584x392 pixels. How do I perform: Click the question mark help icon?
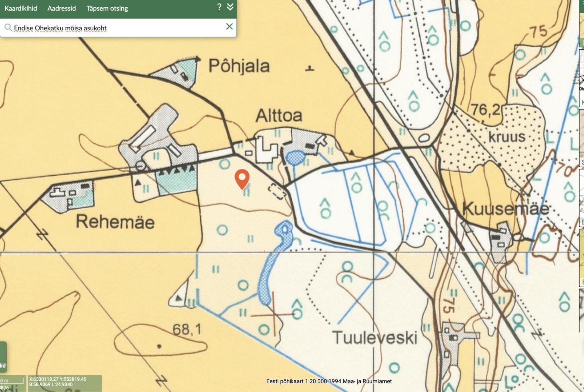click(x=219, y=7)
